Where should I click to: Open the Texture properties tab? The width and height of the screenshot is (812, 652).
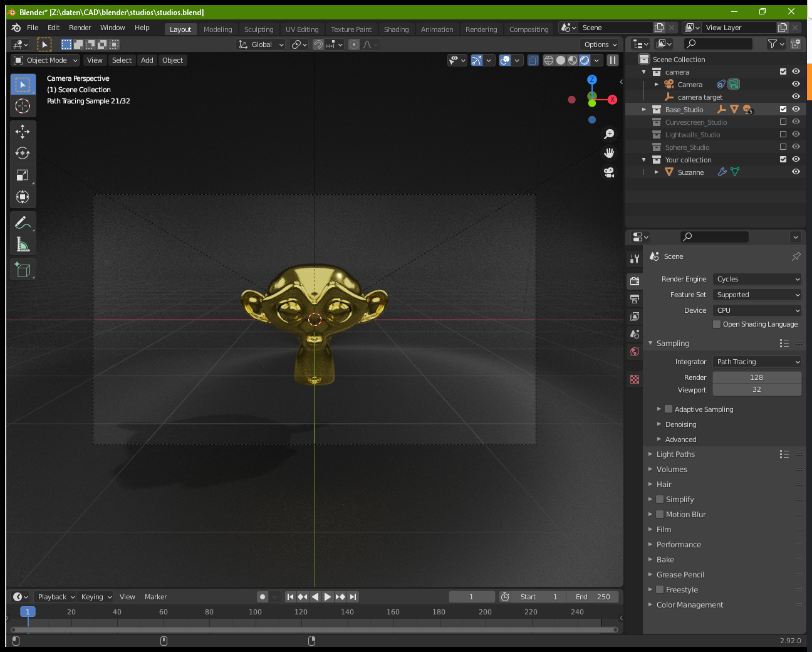click(634, 379)
